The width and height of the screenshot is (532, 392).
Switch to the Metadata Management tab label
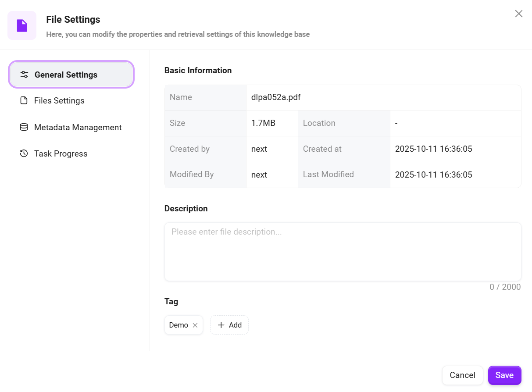tap(78, 127)
